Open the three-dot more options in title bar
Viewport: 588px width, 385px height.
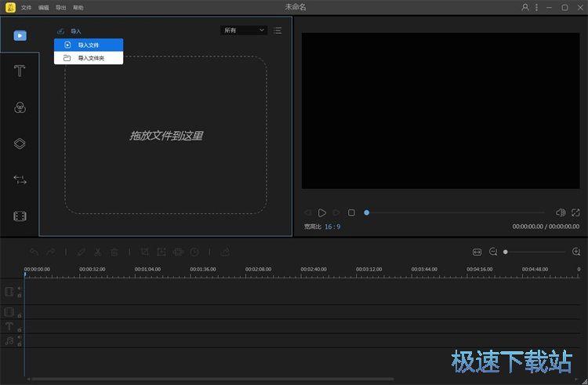coord(536,7)
